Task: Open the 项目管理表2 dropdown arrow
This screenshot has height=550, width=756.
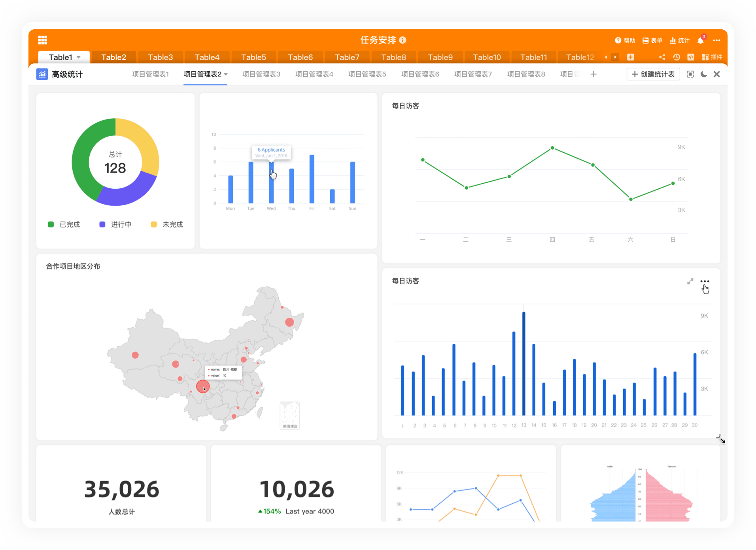Action: tap(226, 74)
